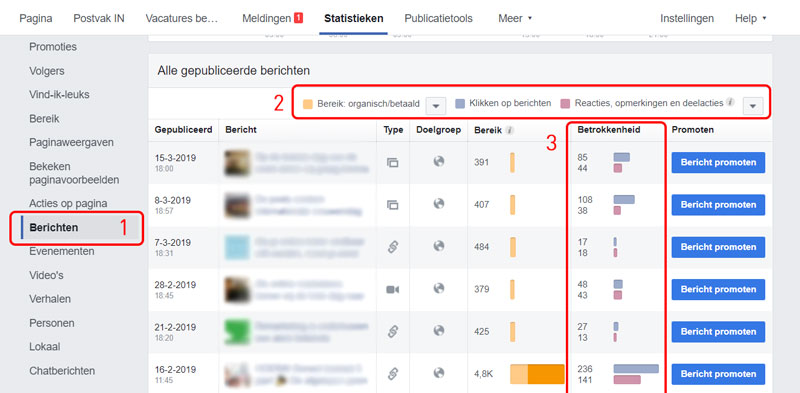This screenshot has width=800, height=393.
Task: Click the video type icon for 28-2-2019 post
Action: [392, 289]
